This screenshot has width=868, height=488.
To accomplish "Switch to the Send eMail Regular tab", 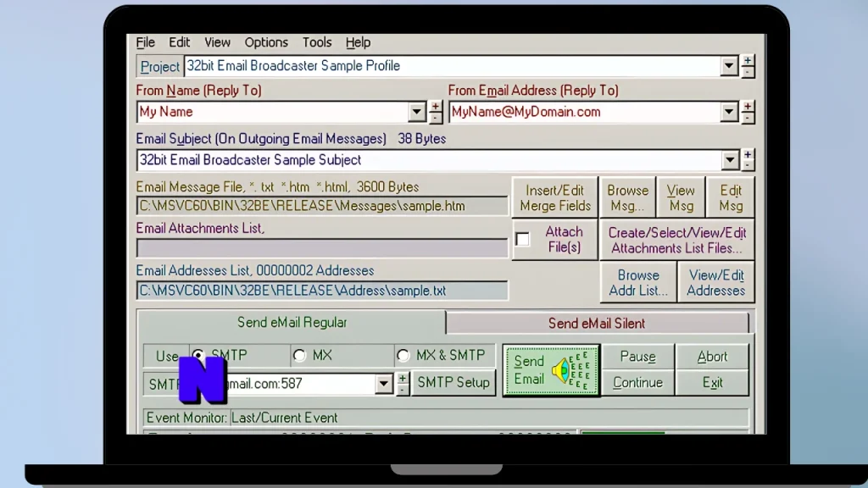I will click(x=292, y=323).
